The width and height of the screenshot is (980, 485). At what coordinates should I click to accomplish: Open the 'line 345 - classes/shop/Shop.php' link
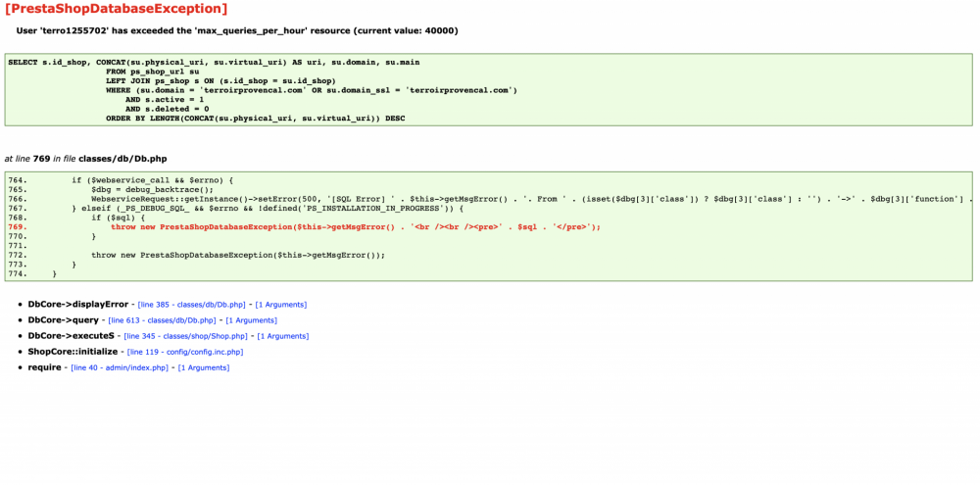(185, 336)
